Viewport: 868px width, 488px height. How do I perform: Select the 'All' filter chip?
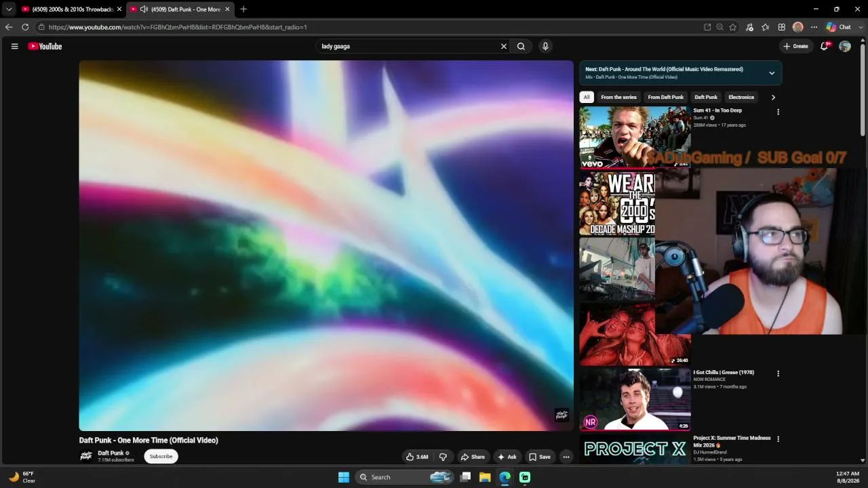point(587,97)
